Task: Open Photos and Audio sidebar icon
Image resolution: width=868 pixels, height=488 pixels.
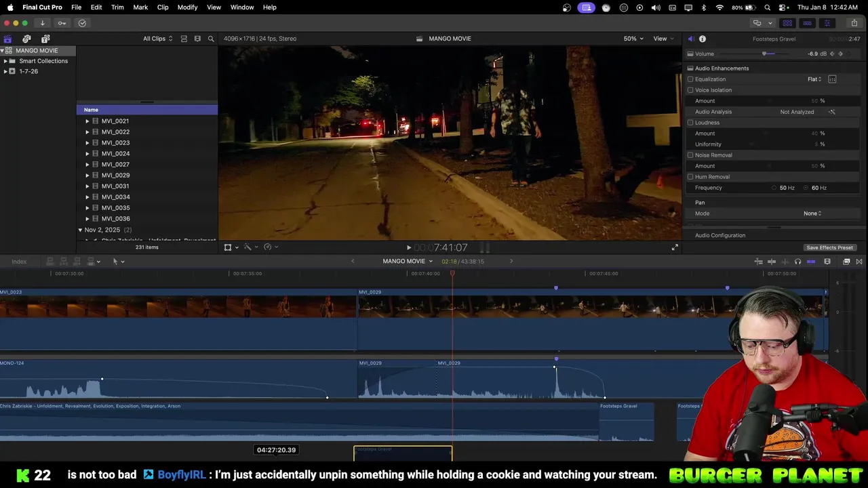Action: click(x=26, y=39)
